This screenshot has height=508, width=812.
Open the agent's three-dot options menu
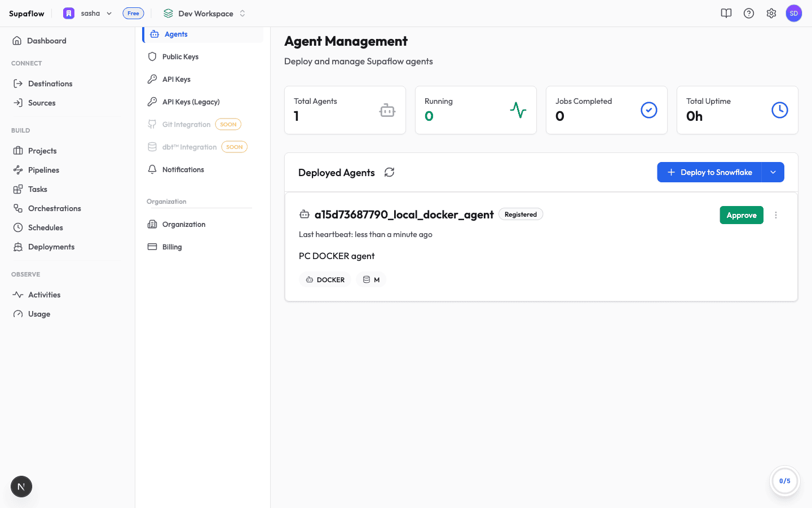tap(776, 215)
